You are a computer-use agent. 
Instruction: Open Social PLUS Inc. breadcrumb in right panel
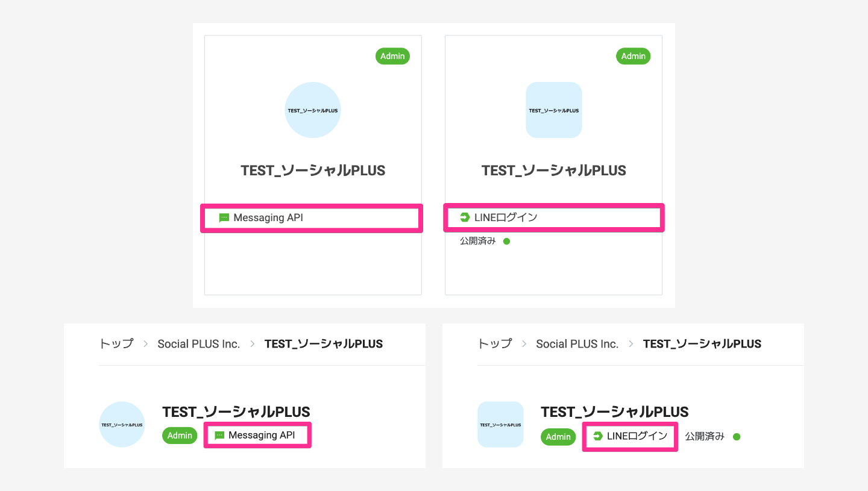577,344
